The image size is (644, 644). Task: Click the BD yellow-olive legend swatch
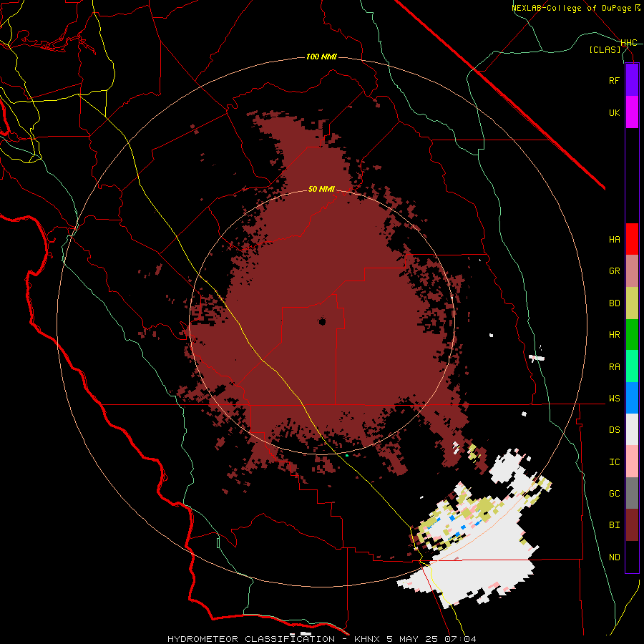(x=632, y=303)
